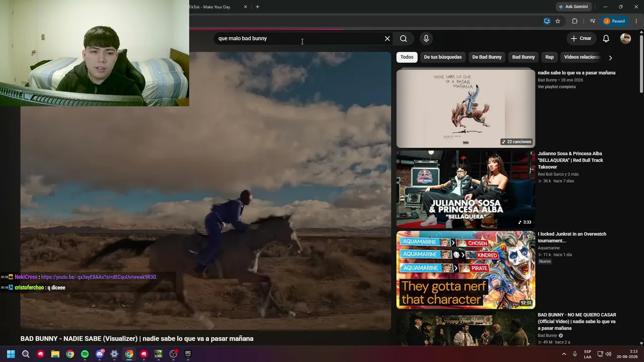
Task: Select the 'Rap' filter chip
Action: pos(549,57)
